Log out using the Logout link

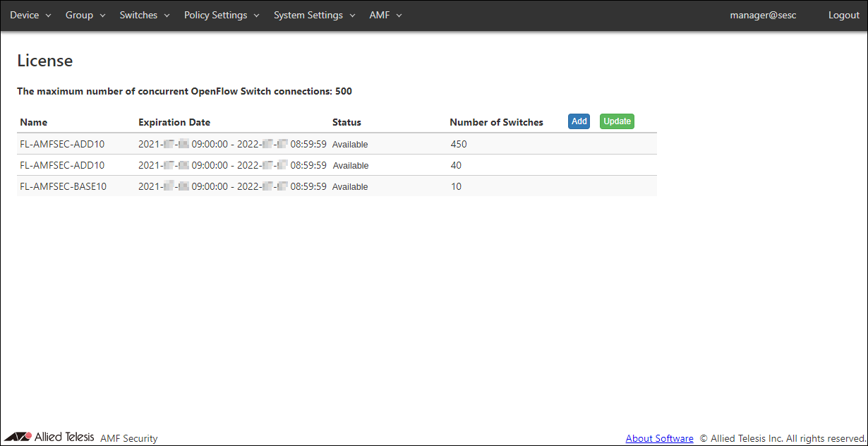click(843, 15)
